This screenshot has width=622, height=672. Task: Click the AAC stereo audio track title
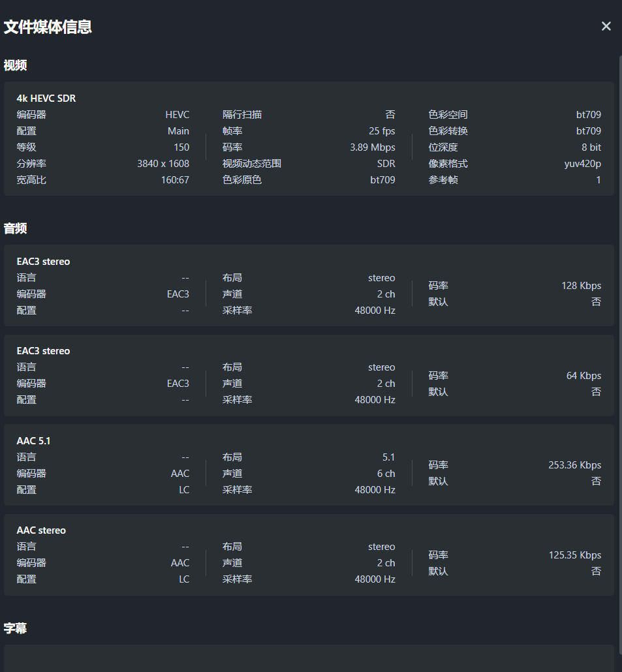[x=41, y=530]
